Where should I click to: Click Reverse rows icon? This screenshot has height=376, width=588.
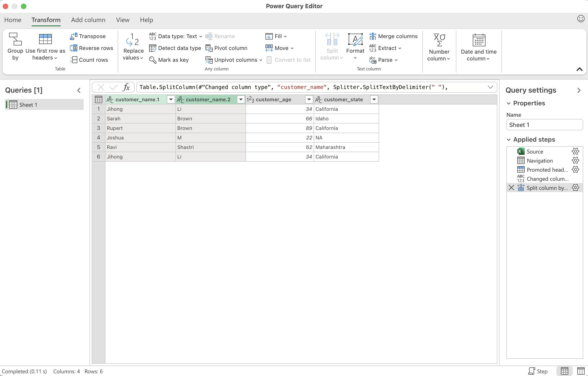coord(74,48)
